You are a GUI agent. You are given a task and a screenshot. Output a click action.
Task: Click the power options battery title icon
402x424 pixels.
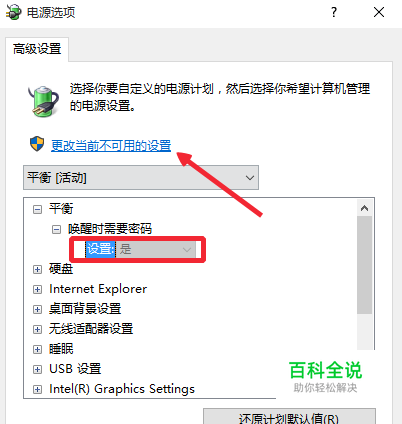[x=13, y=12]
